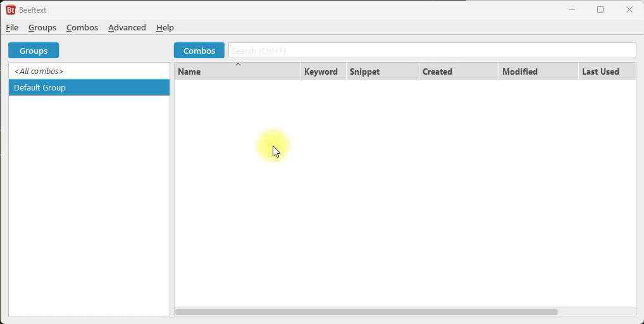Viewport: 644px width, 324px height.
Task: Sort combos by Snippet column
Action: pos(382,72)
